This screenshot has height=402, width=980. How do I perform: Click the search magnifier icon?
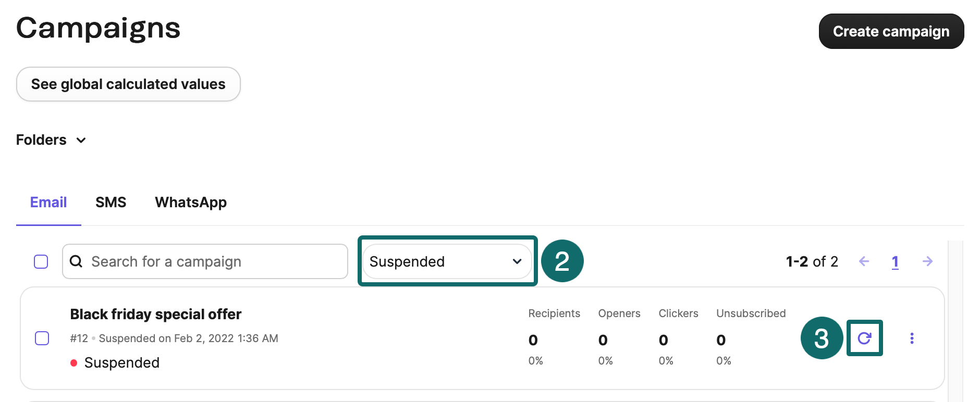tap(76, 261)
